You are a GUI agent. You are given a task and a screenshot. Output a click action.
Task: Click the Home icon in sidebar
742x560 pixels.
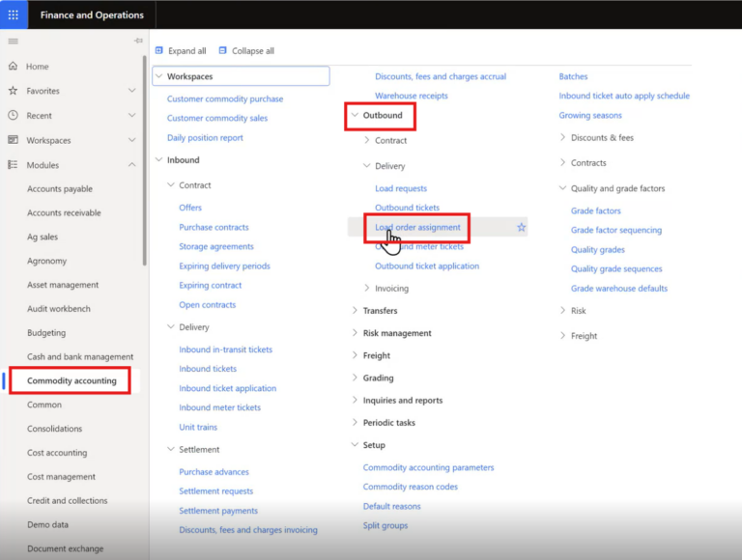click(13, 67)
